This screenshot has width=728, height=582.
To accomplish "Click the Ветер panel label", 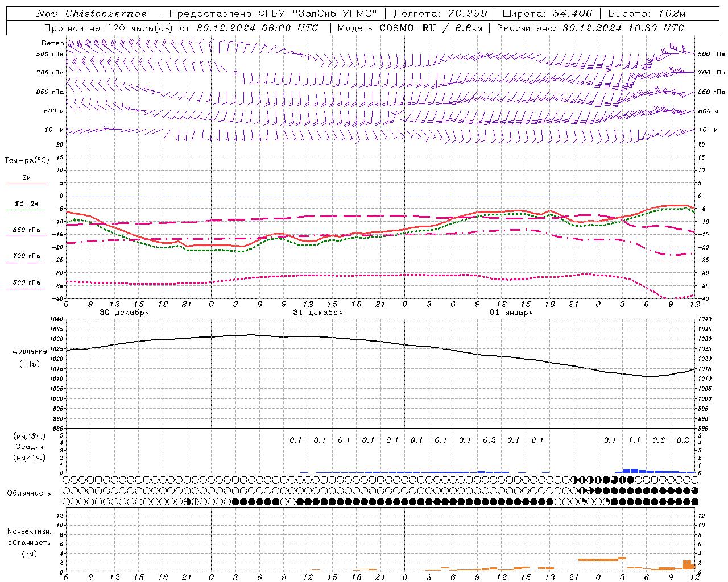I will pos(52,43).
